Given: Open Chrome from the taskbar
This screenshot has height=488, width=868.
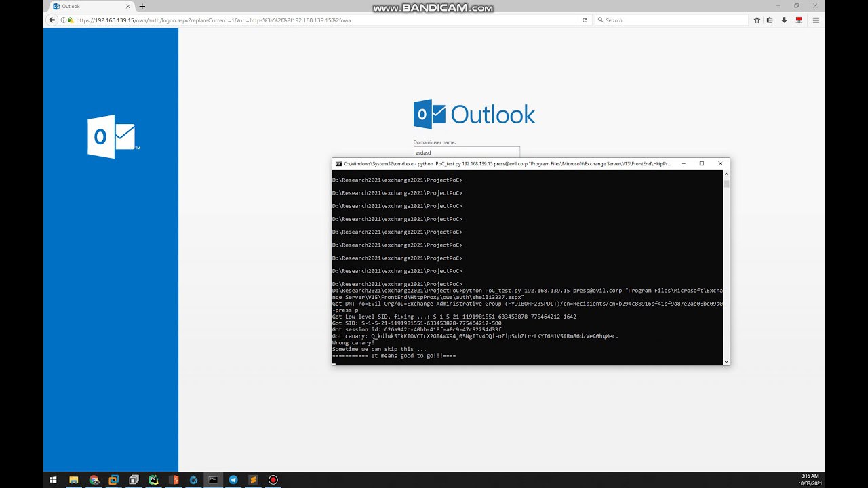Looking at the screenshot, I should (94, 480).
